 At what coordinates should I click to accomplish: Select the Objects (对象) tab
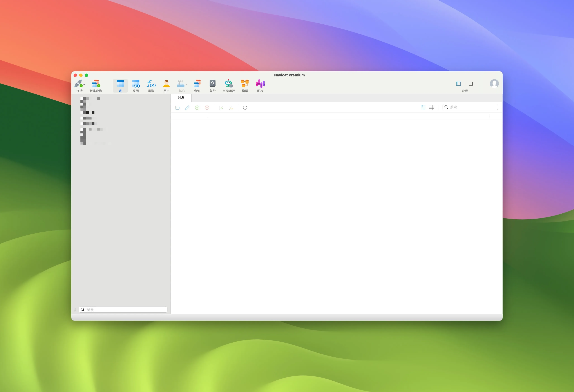(181, 98)
